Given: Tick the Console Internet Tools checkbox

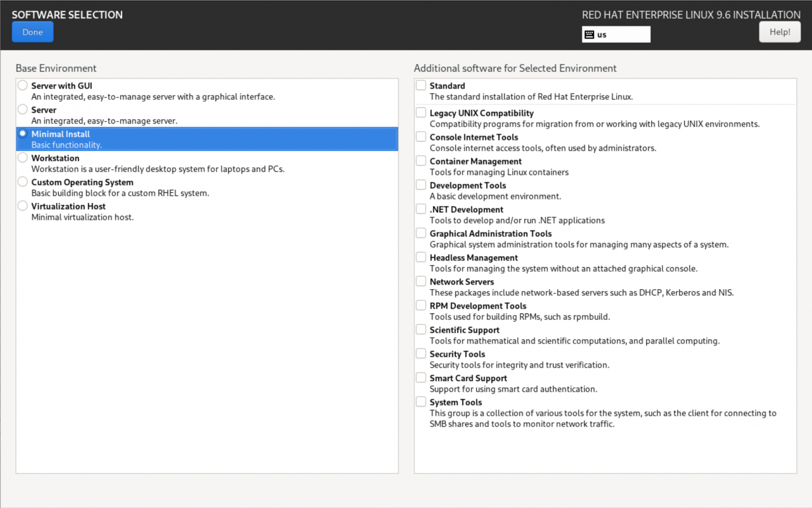Looking at the screenshot, I should pos(421,137).
